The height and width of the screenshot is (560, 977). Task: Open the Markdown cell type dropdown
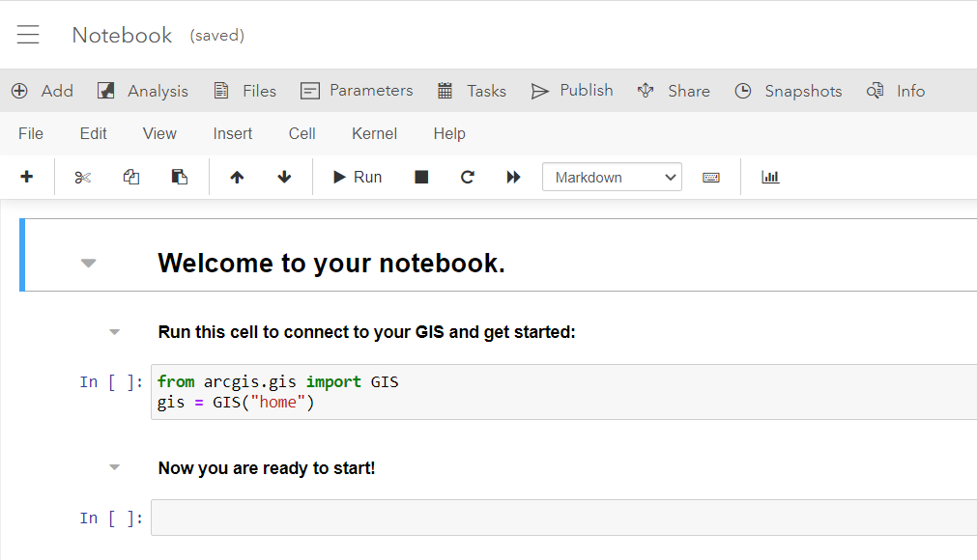tap(611, 177)
